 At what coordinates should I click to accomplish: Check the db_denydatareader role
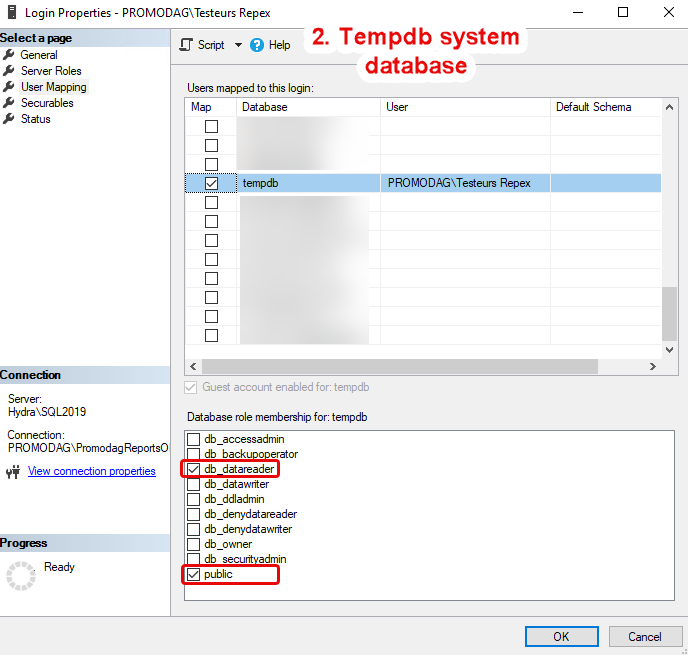click(193, 514)
